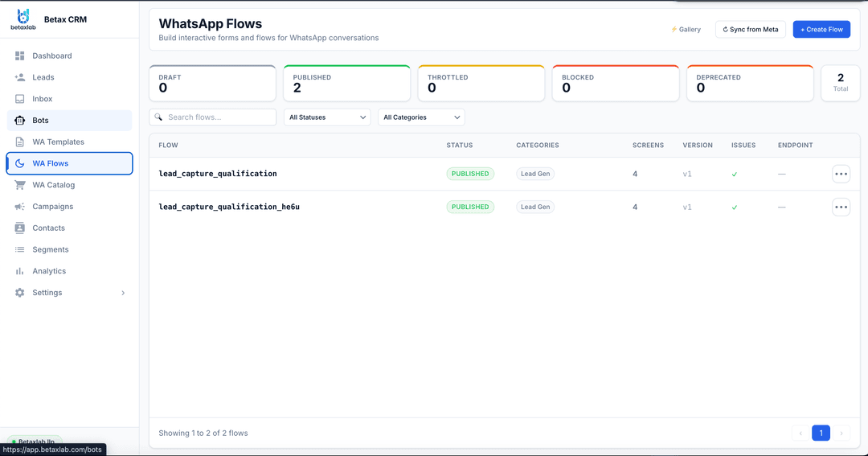Open lead_capture_qualification_he6u flow name

(228, 207)
